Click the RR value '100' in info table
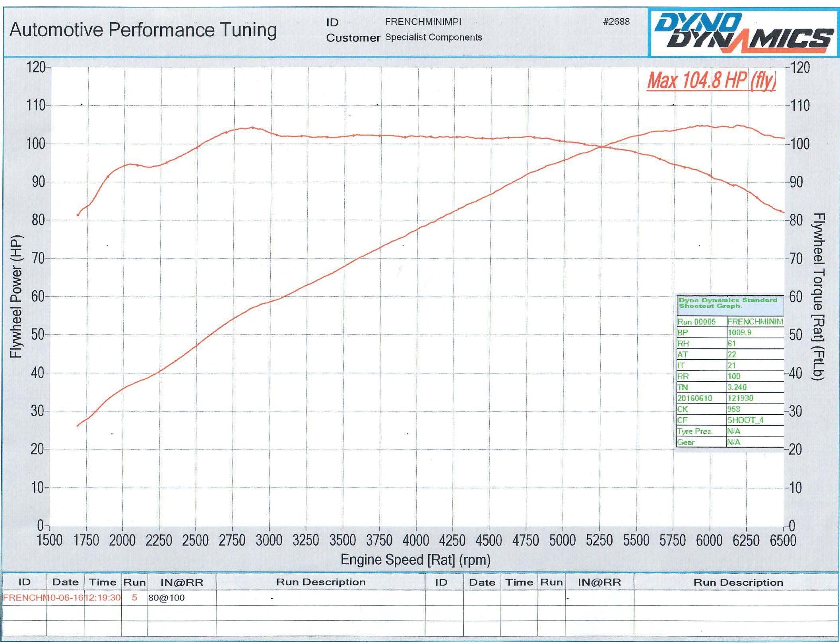The height and width of the screenshot is (643, 840). 734,376
